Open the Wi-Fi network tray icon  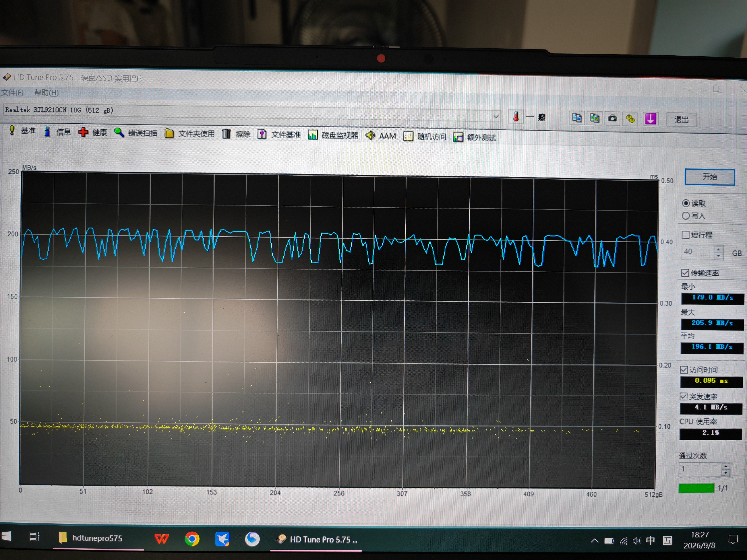(623, 541)
